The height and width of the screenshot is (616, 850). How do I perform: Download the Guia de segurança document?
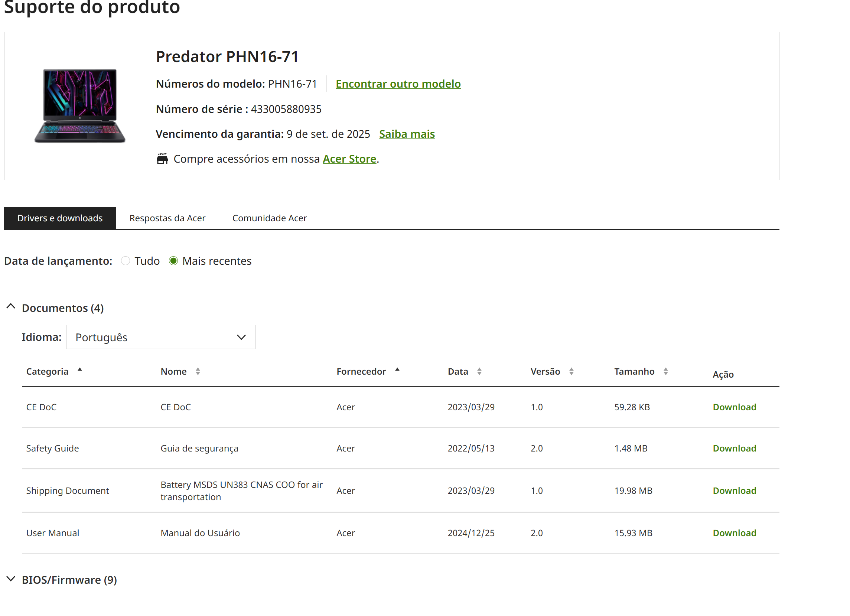734,449
